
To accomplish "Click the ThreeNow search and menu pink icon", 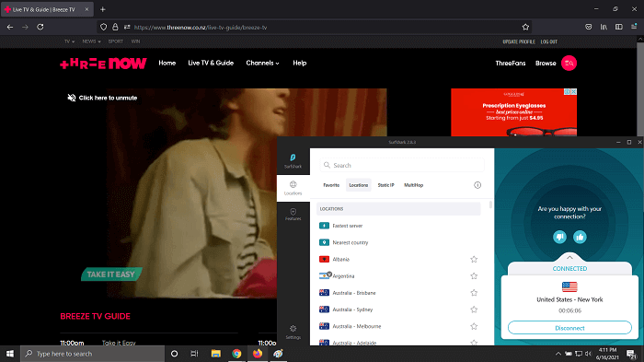I will click(x=569, y=63).
